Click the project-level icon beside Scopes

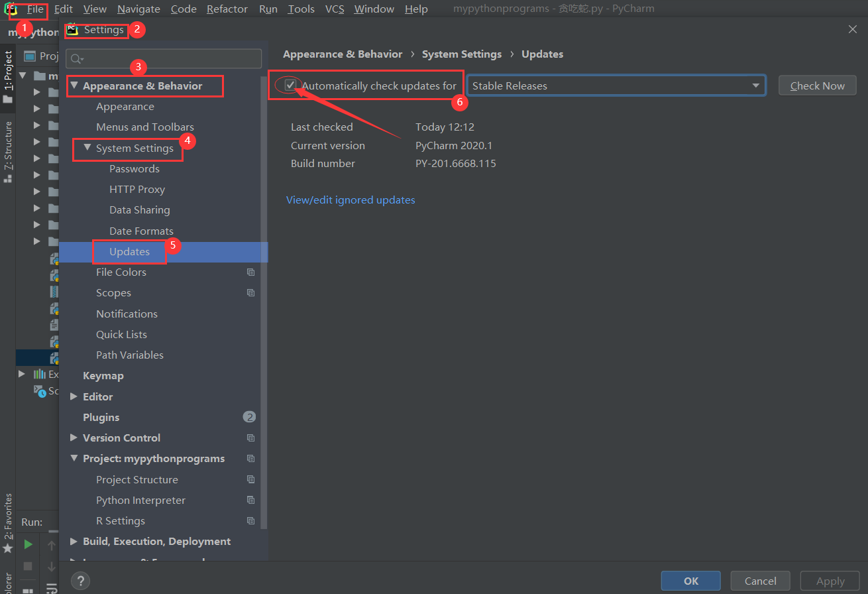tap(250, 293)
